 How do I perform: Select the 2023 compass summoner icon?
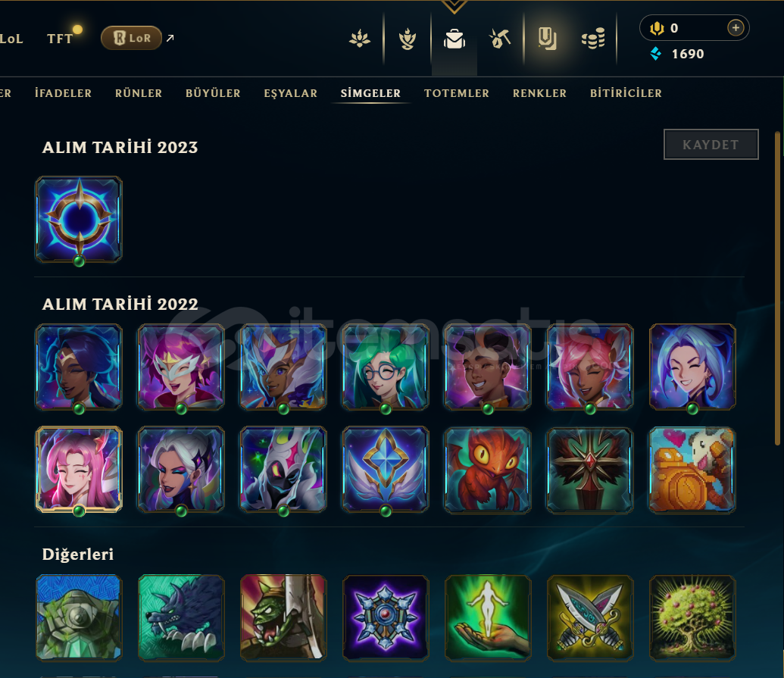click(79, 220)
